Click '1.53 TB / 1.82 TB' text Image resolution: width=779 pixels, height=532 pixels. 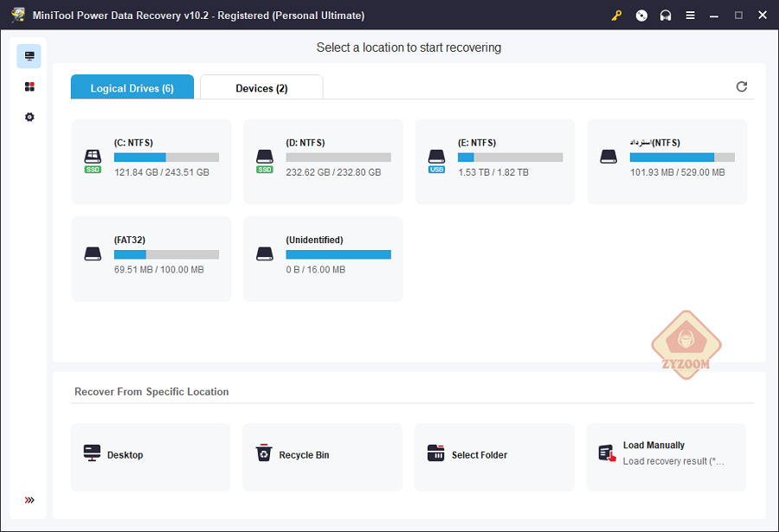click(493, 172)
